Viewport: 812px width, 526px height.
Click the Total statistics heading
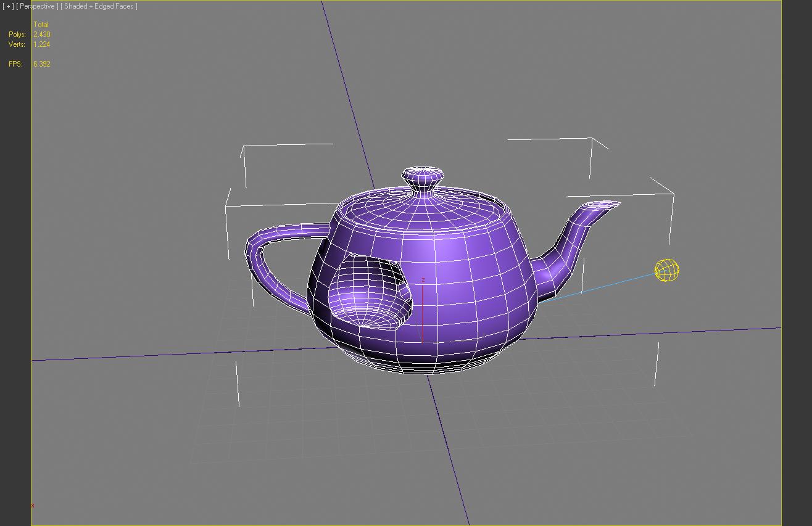[41, 25]
